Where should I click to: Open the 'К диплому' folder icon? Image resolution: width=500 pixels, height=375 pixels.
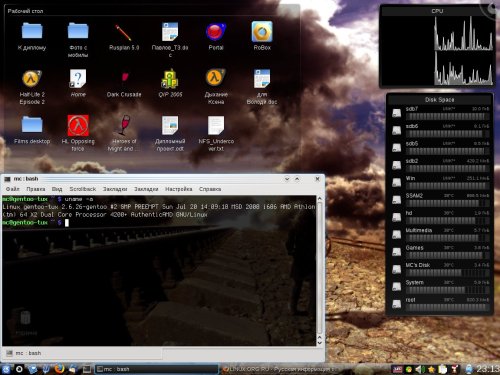click(x=32, y=31)
